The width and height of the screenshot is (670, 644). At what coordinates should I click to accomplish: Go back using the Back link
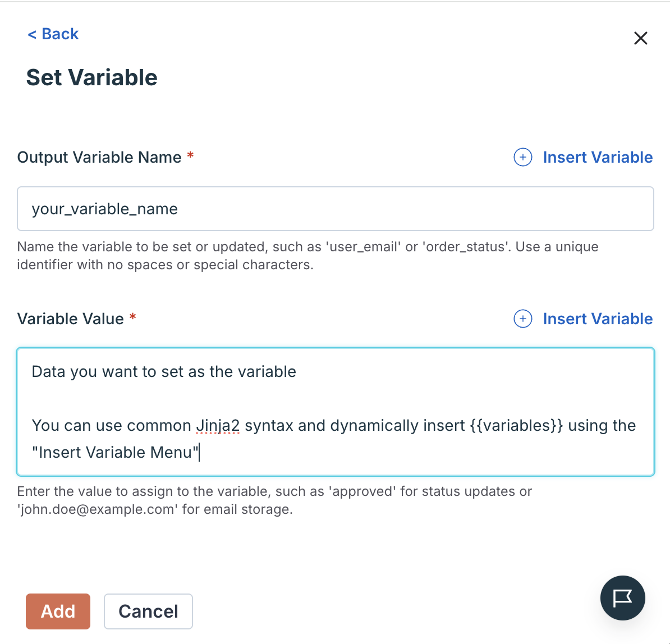coord(52,34)
